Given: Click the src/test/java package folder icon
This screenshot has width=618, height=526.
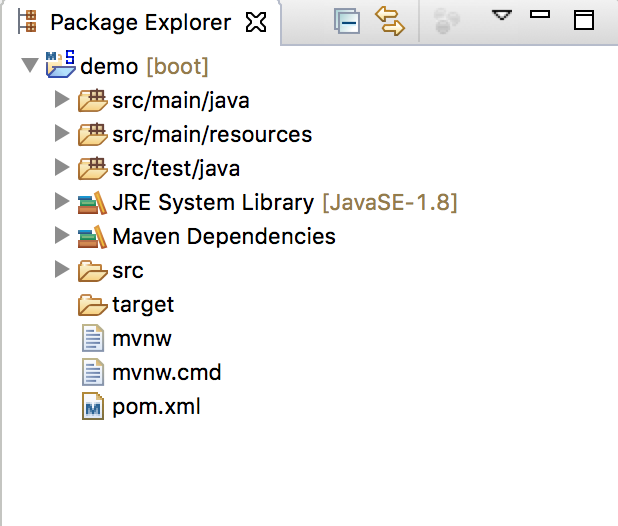Looking at the screenshot, I should pyautogui.click(x=92, y=168).
